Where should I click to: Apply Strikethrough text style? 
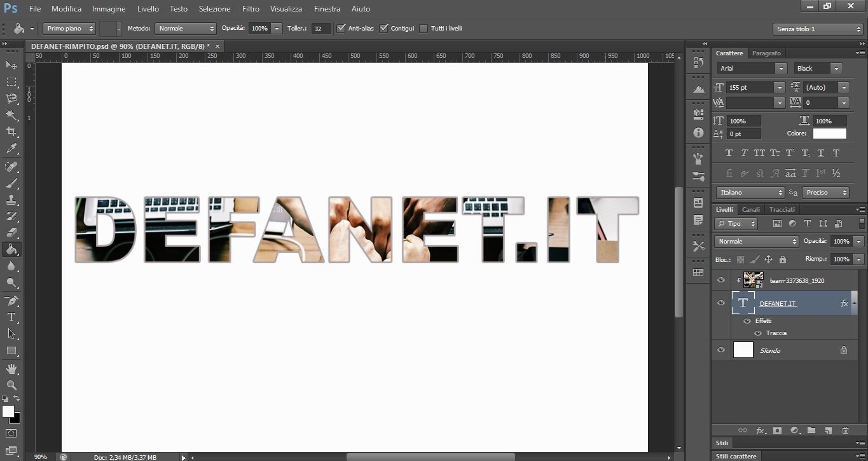[x=836, y=153]
